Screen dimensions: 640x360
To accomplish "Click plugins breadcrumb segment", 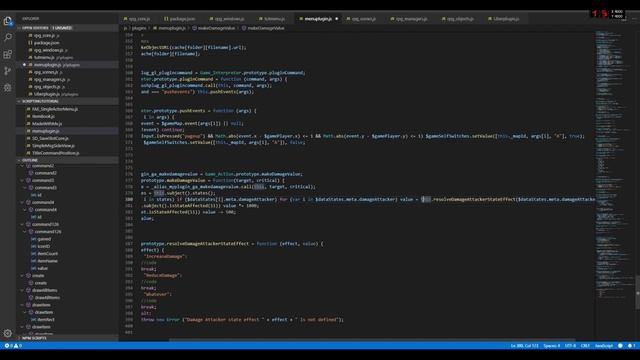I will point(139,28).
